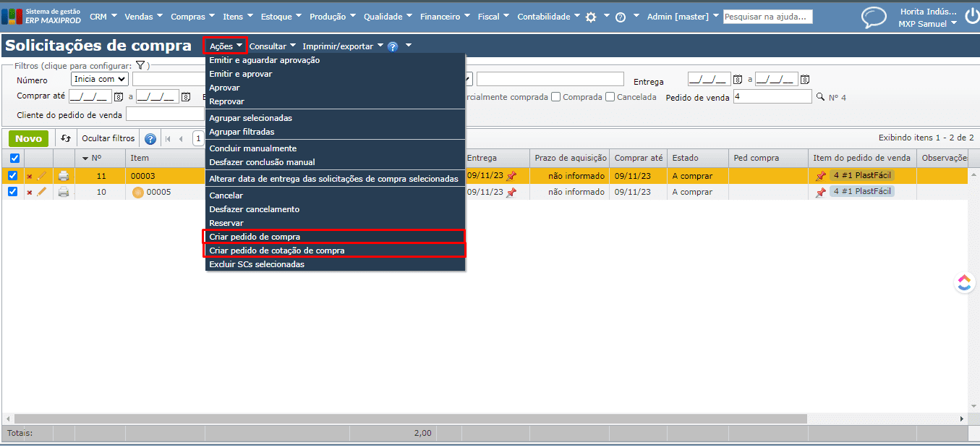The width and height of the screenshot is (980, 446).
Task: Select 'Criar pedido de cotação de compra'
Action: click(335, 251)
